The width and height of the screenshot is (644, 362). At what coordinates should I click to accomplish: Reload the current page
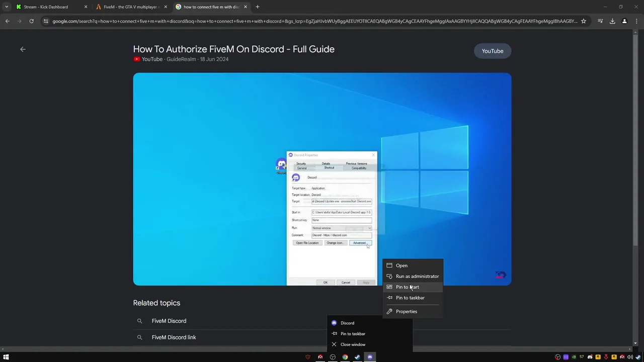pyautogui.click(x=31, y=21)
